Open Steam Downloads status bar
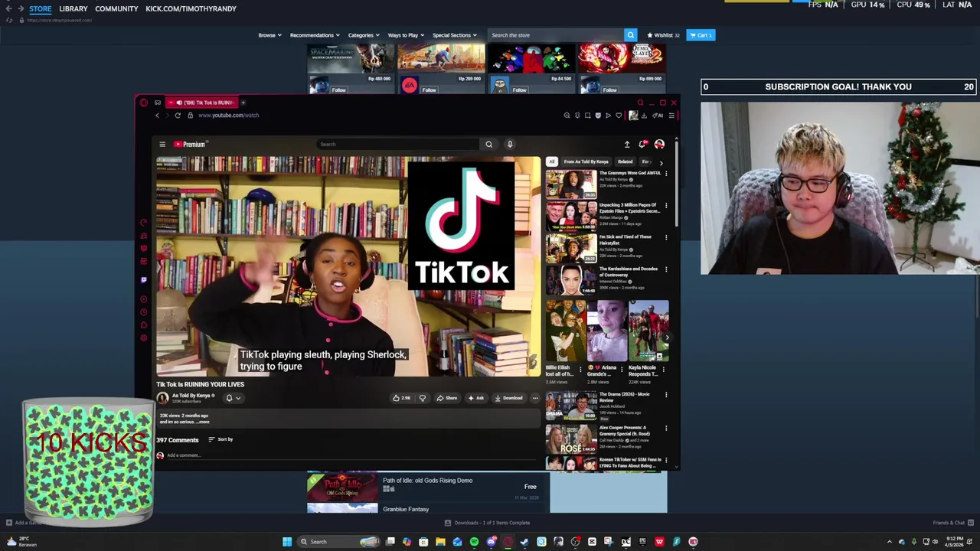The image size is (980, 551). pos(488,523)
